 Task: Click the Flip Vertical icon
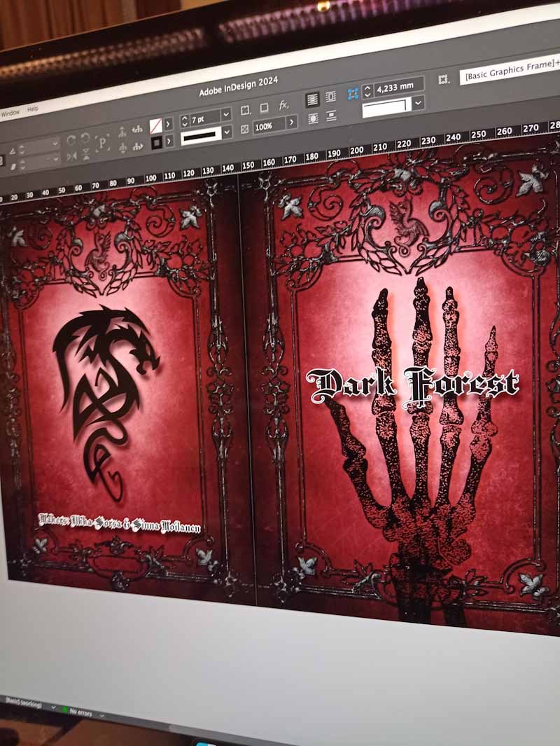[x=85, y=155]
